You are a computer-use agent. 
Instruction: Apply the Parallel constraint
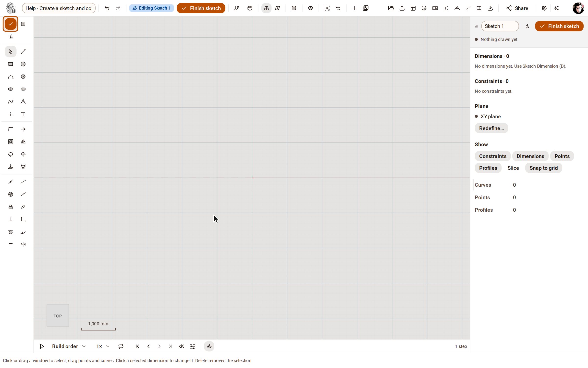point(23,207)
